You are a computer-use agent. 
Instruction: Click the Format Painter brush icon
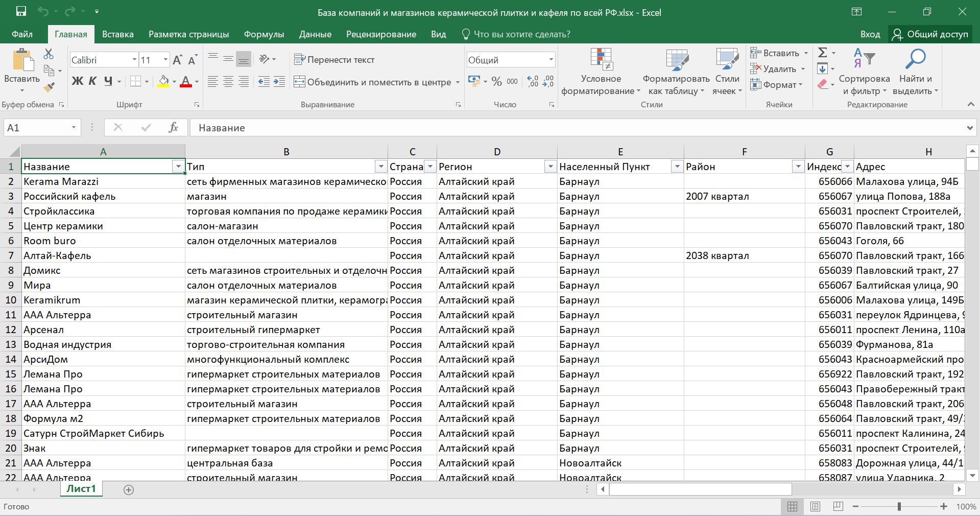pyautogui.click(x=49, y=87)
